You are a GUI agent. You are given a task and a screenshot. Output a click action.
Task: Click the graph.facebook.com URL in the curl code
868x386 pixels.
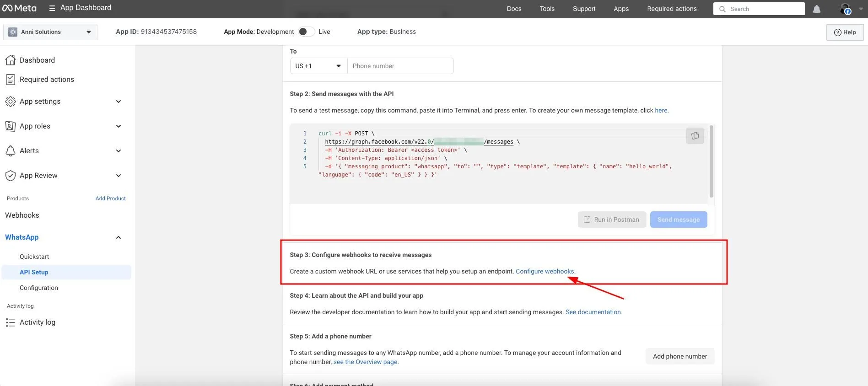click(419, 142)
